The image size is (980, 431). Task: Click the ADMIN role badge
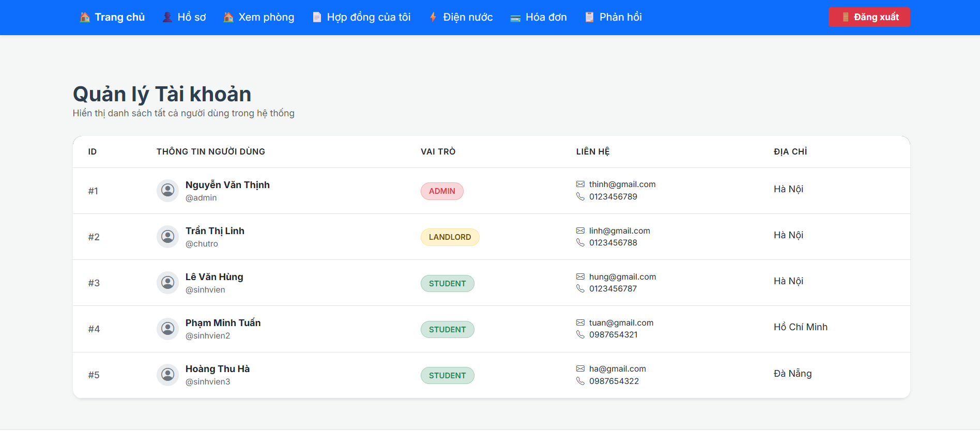pos(442,191)
